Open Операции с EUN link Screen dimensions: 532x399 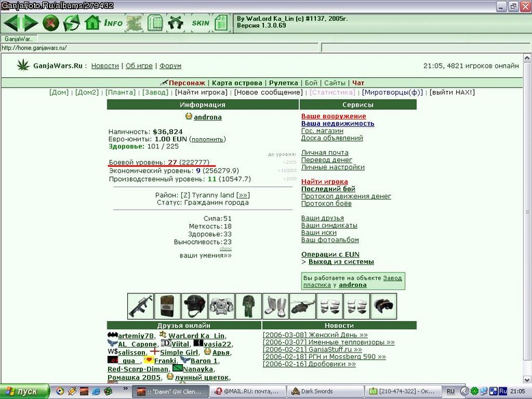[x=330, y=254]
